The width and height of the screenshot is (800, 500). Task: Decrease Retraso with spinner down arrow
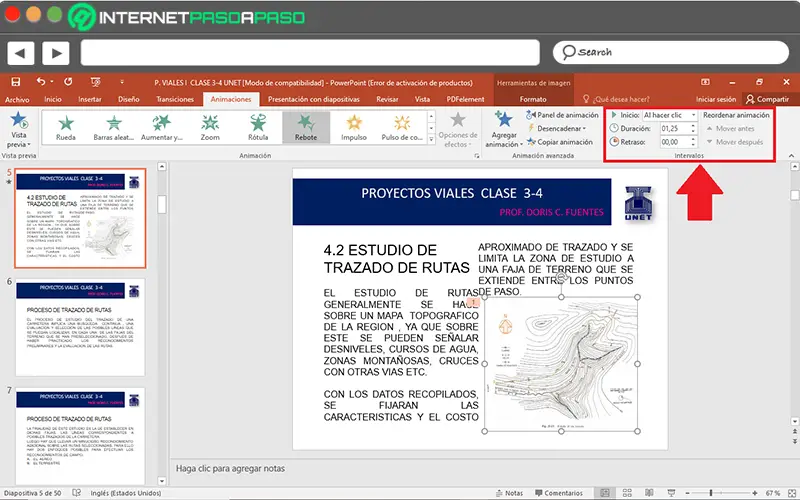[693, 145]
